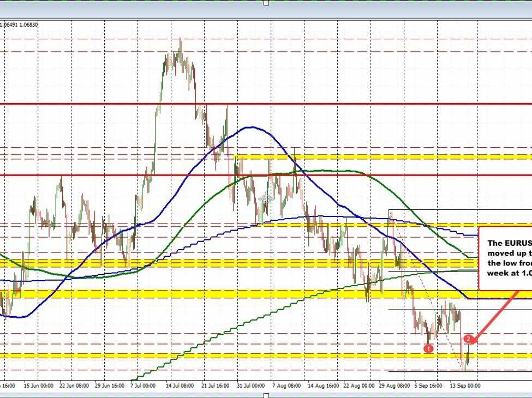The width and height of the screenshot is (532, 398).
Task: Click the red circle marker numbered 2
Action: pyautogui.click(x=468, y=339)
